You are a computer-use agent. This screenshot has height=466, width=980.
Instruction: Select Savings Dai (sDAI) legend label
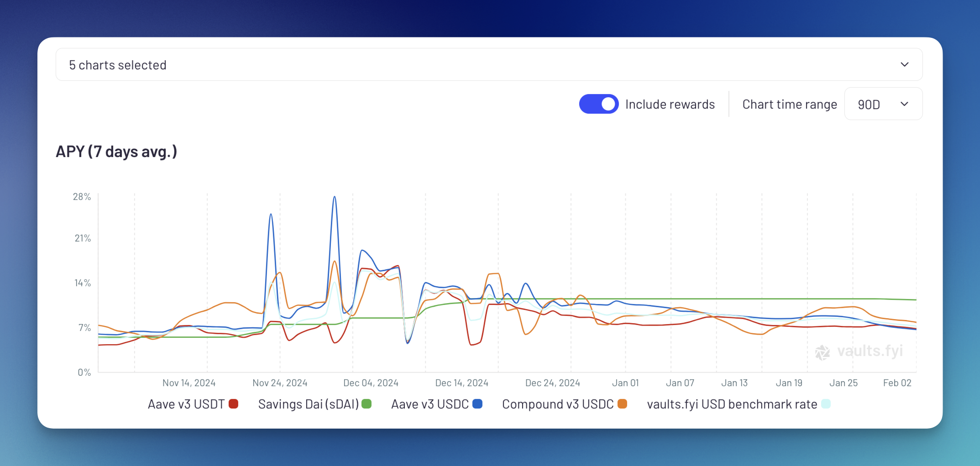click(309, 404)
